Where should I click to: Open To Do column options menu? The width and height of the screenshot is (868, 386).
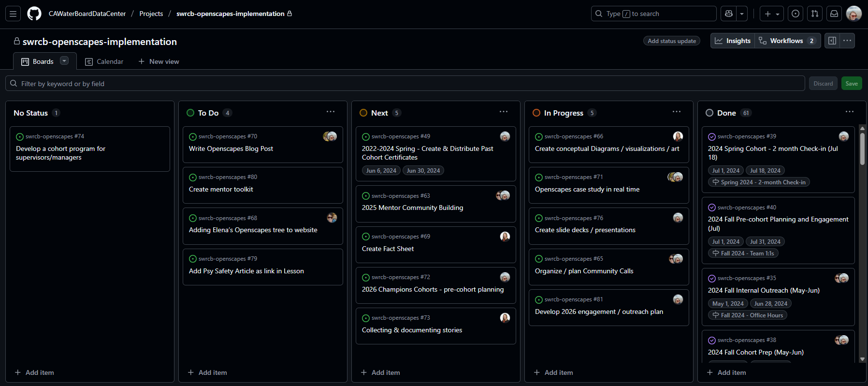pyautogui.click(x=331, y=112)
